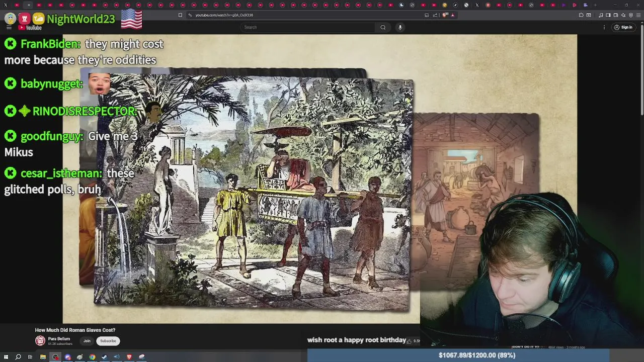Open Task View on the taskbar

coord(30,357)
